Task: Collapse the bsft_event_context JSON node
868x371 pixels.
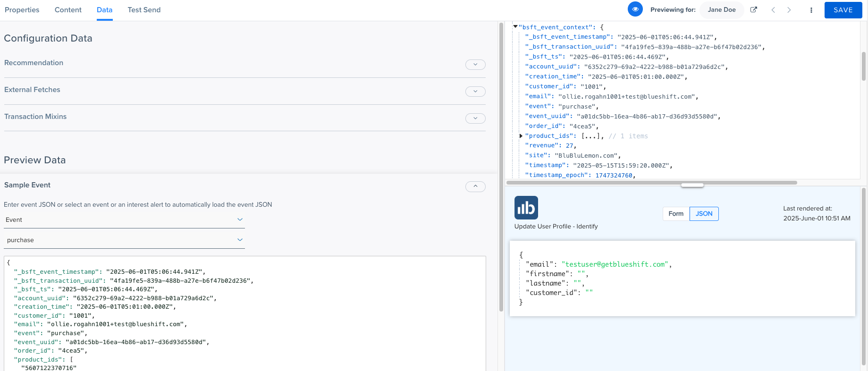Action: click(515, 27)
